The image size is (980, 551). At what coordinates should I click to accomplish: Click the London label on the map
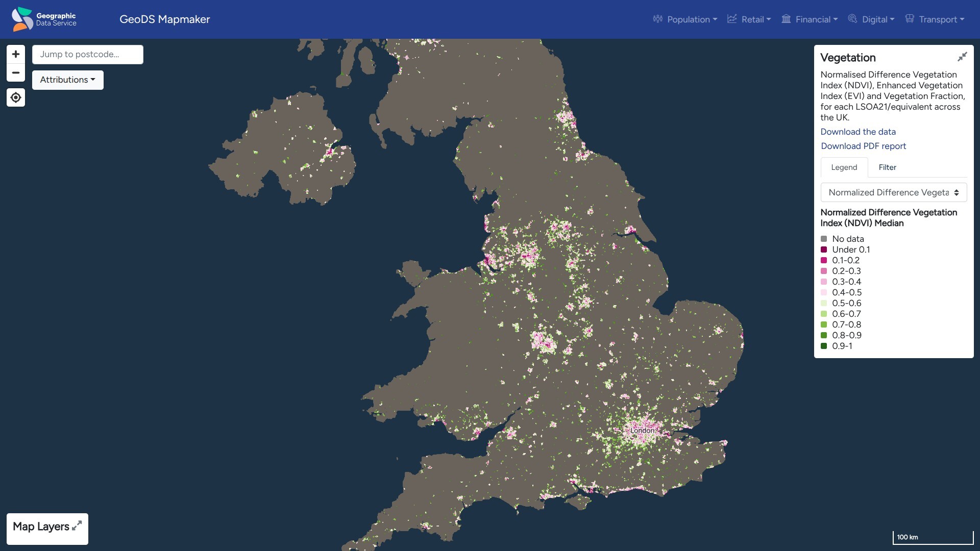point(642,431)
